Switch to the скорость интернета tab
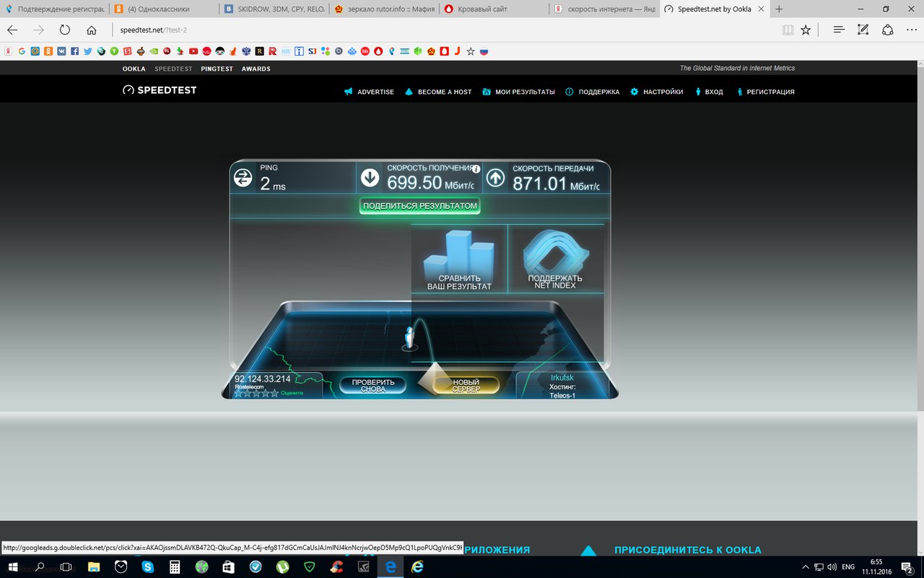924x578 pixels. (603, 9)
